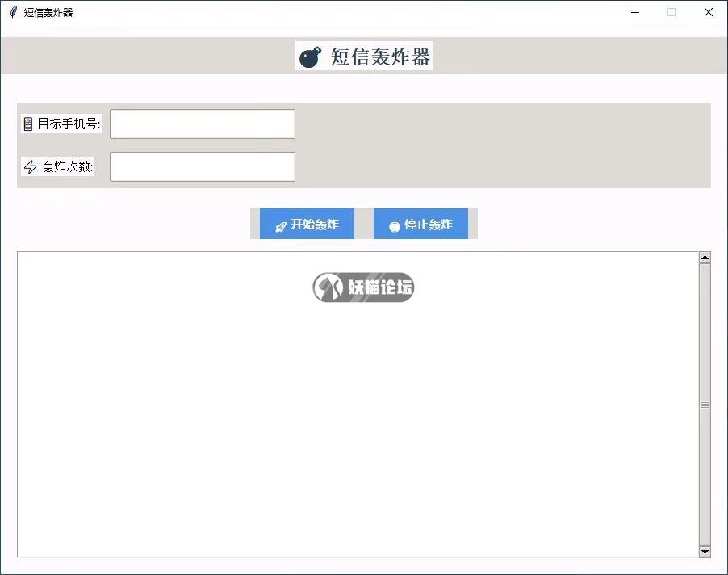This screenshot has width=728, height=575.
Task: Click the 停止轰炸 button
Action: [x=420, y=224]
